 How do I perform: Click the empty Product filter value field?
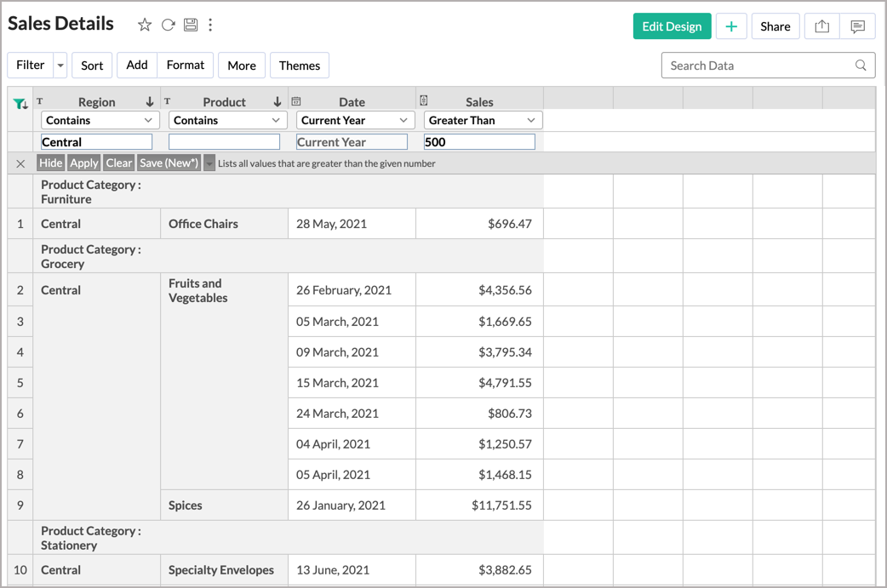click(224, 142)
